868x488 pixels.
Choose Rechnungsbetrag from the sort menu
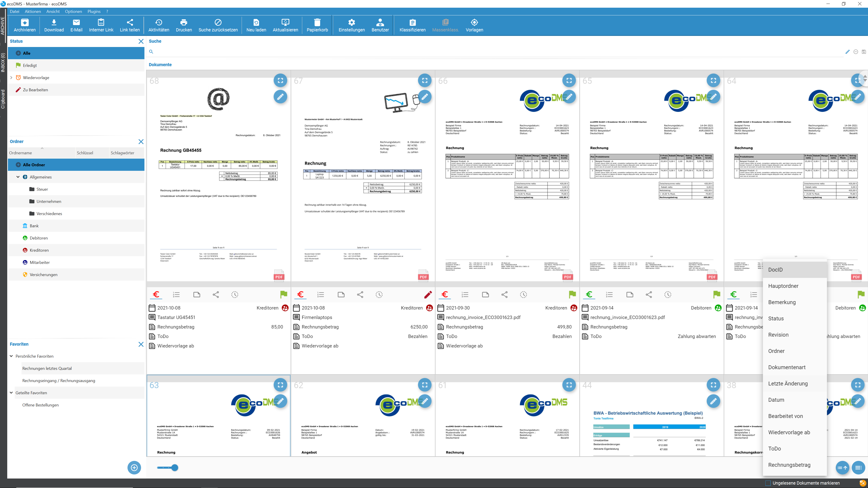tap(795, 465)
